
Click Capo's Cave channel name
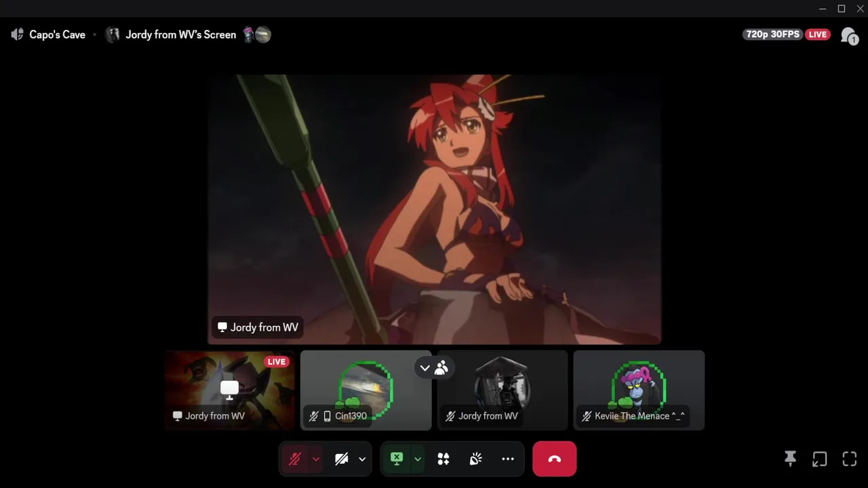pos(57,35)
